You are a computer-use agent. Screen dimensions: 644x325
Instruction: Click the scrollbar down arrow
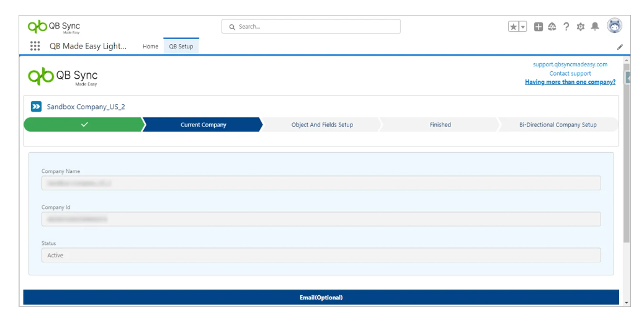coord(627,303)
